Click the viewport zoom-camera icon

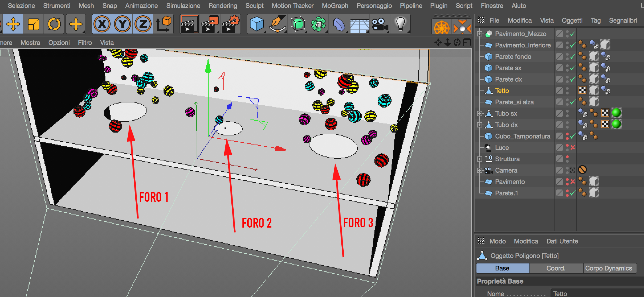coord(448,43)
